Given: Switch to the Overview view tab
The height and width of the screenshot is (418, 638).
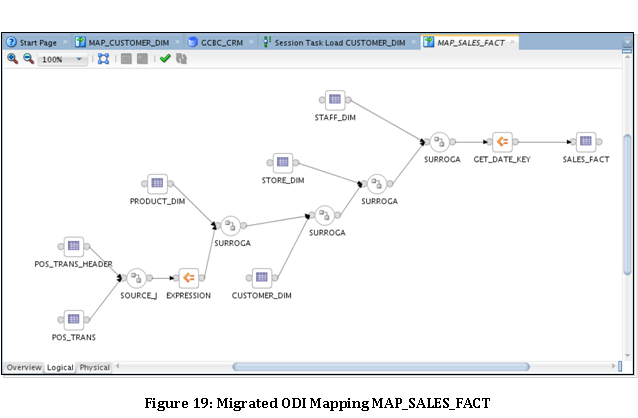Looking at the screenshot, I should pyautogui.click(x=24, y=367).
